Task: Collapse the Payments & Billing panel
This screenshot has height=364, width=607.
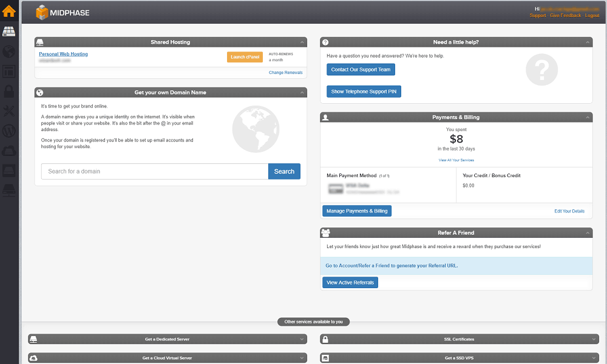Action: [x=588, y=117]
